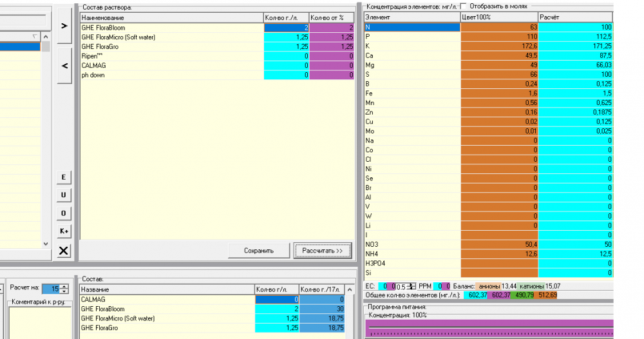Click the EC value spinner arrows
The image size is (644, 339).
[x=411, y=286]
